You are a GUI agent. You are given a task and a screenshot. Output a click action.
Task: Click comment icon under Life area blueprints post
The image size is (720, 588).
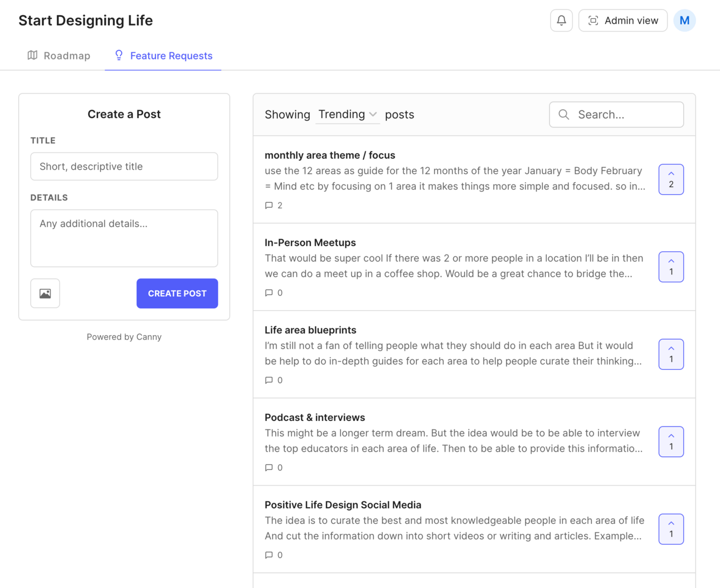(269, 380)
